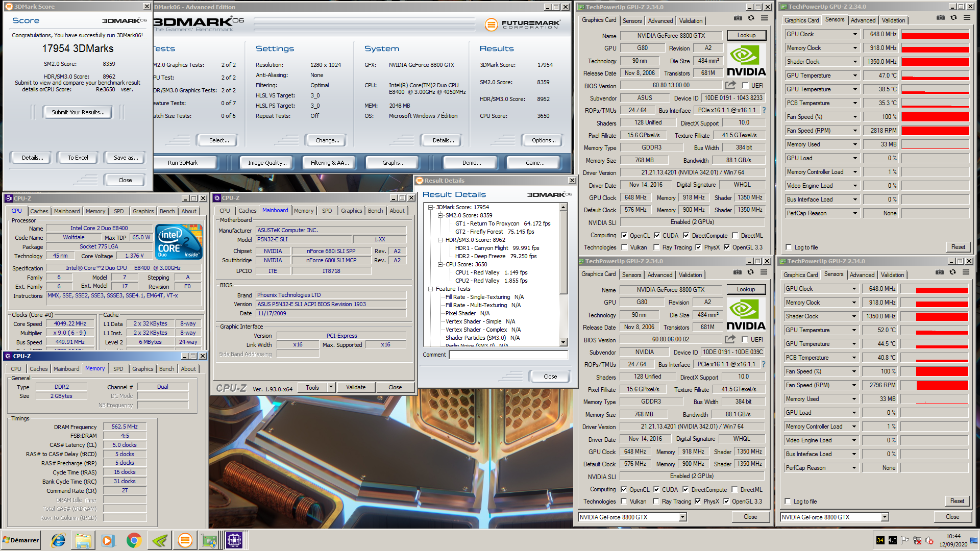The image size is (980, 551).
Task: Toggle Vulkan checkbox in NVIDIA-subvendor GPU-Z
Action: click(624, 502)
